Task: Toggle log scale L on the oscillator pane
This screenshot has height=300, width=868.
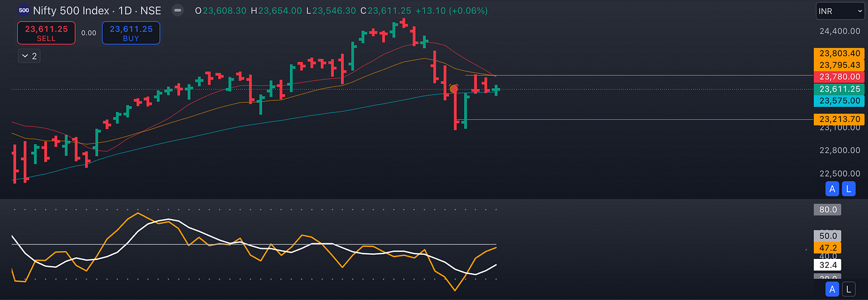Action: 849,289
